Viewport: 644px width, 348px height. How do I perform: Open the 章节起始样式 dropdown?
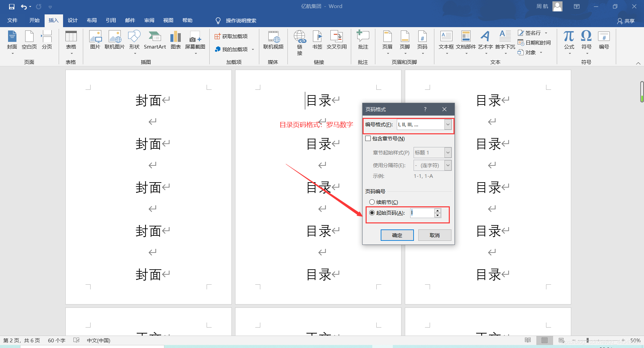(448, 152)
